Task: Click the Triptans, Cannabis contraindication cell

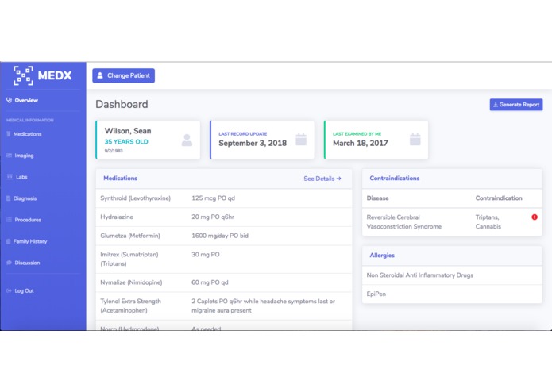Action: click(x=488, y=222)
